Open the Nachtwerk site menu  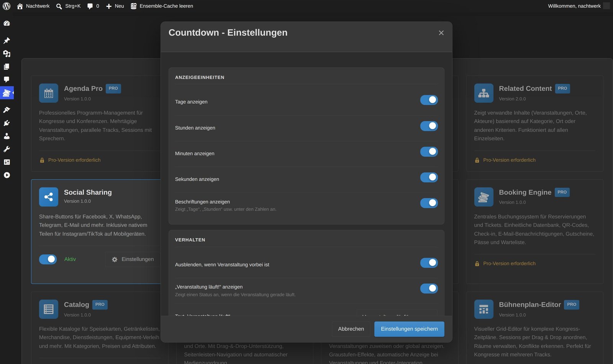point(33,6)
